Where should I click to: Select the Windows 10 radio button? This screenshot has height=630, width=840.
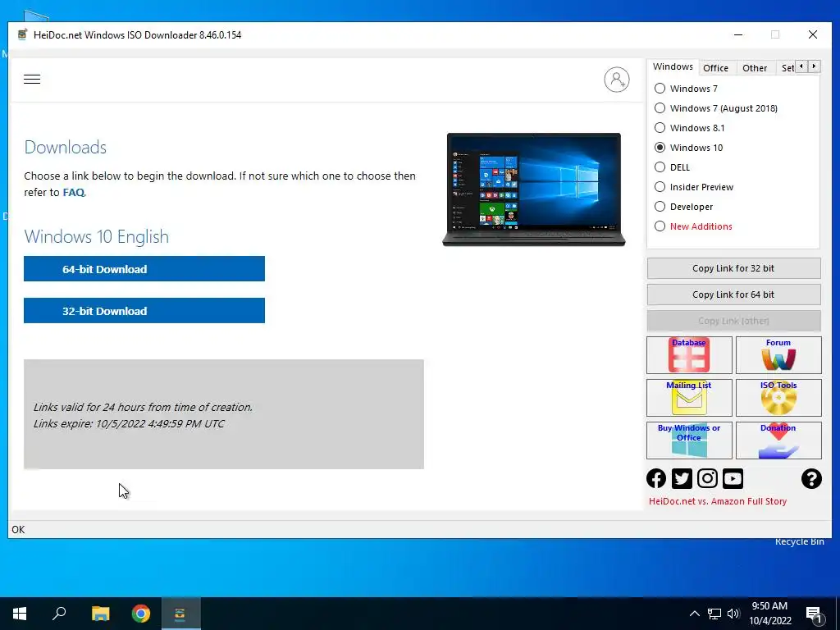click(660, 148)
